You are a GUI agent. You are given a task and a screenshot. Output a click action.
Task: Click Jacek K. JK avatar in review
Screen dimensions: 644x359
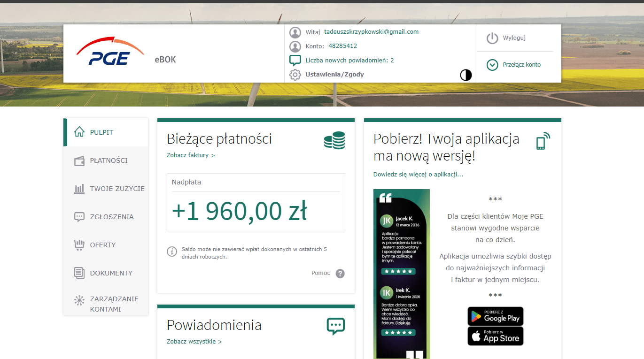coord(387,221)
